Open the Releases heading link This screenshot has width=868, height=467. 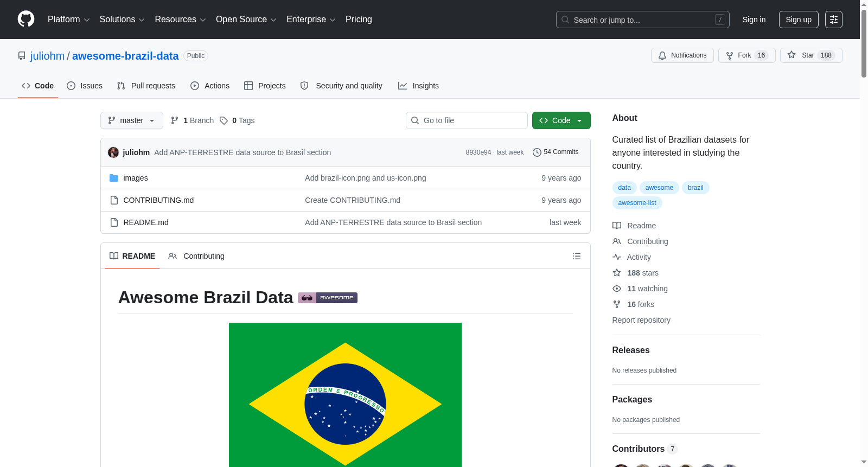631,350
